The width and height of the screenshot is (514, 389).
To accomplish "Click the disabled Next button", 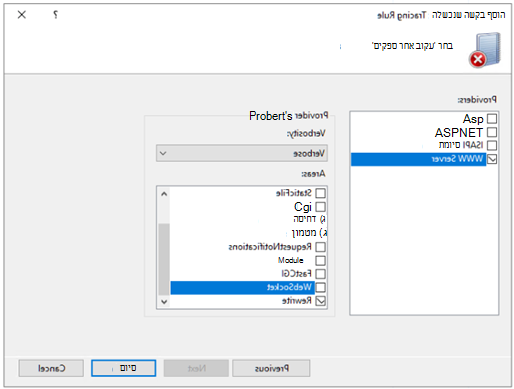I will pos(196,368).
